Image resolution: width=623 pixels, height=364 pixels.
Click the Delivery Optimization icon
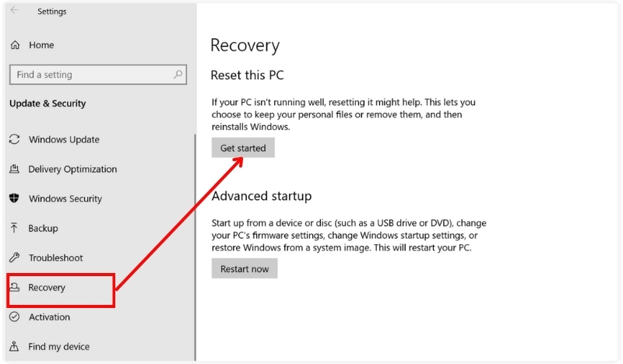14,169
